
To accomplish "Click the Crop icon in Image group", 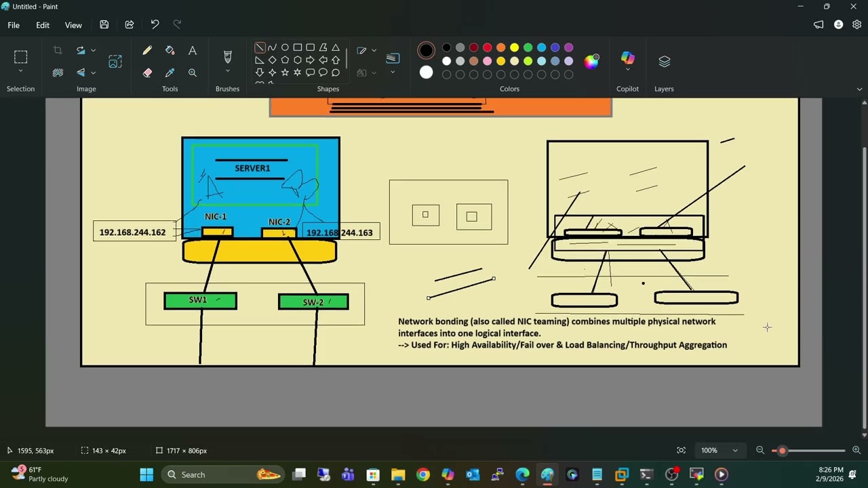I will coord(58,51).
